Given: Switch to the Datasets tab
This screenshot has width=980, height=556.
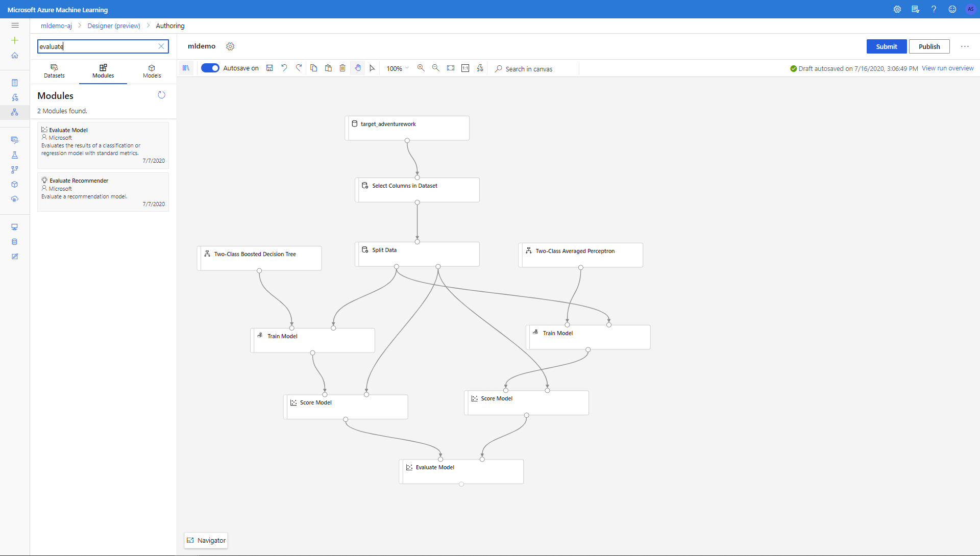Looking at the screenshot, I should coord(54,71).
